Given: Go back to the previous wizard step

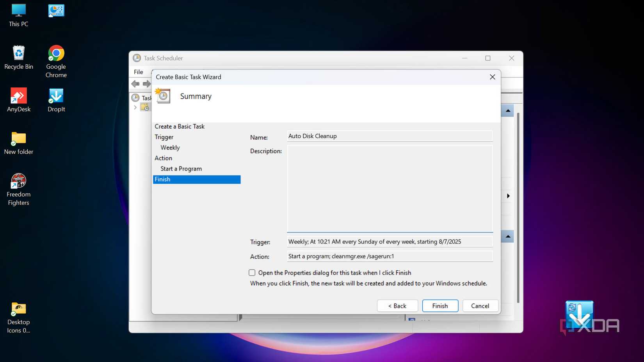Looking at the screenshot, I should [397, 306].
